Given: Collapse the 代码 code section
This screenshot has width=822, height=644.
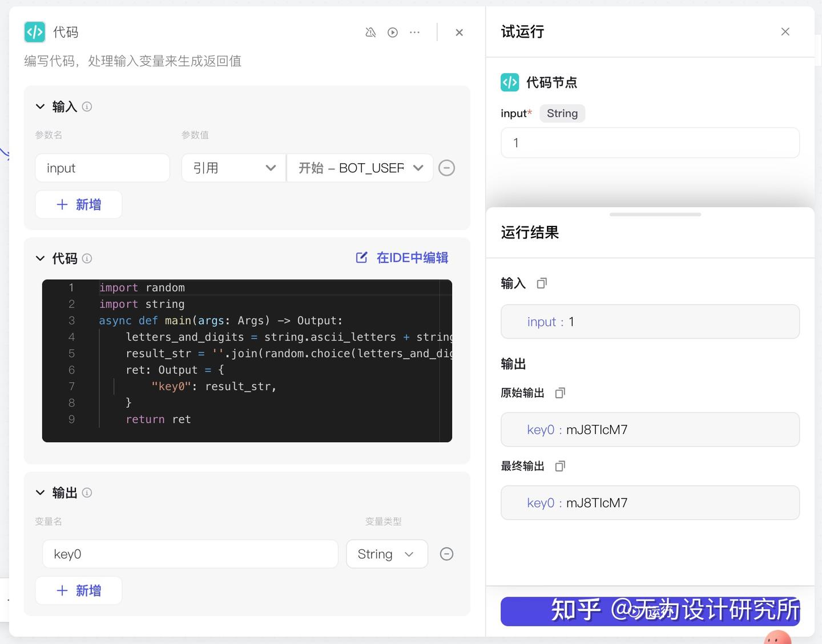Looking at the screenshot, I should tap(40, 258).
